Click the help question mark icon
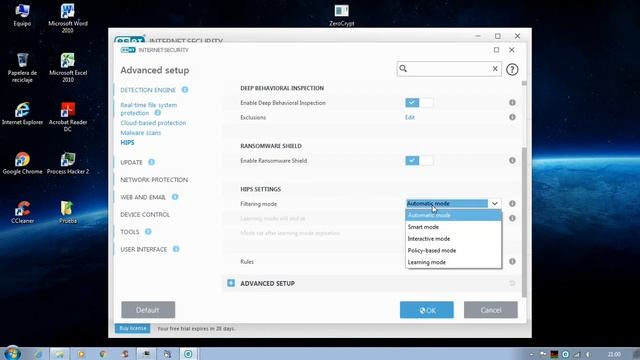This screenshot has height=360, width=640. (512, 69)
